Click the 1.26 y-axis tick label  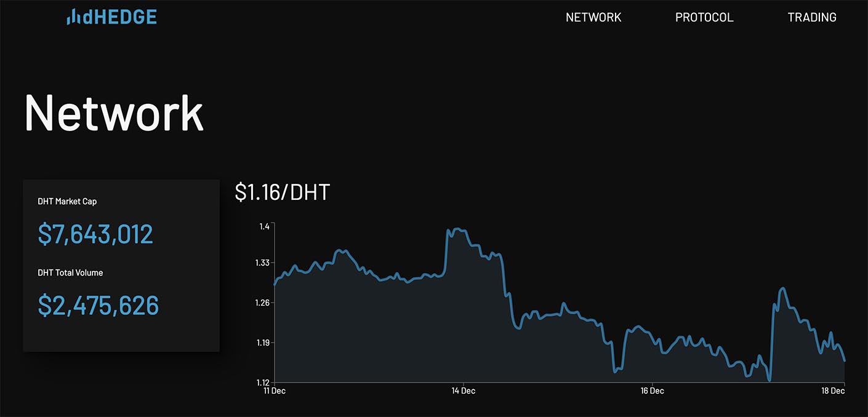pyautogui.click(x=262, y=303)
